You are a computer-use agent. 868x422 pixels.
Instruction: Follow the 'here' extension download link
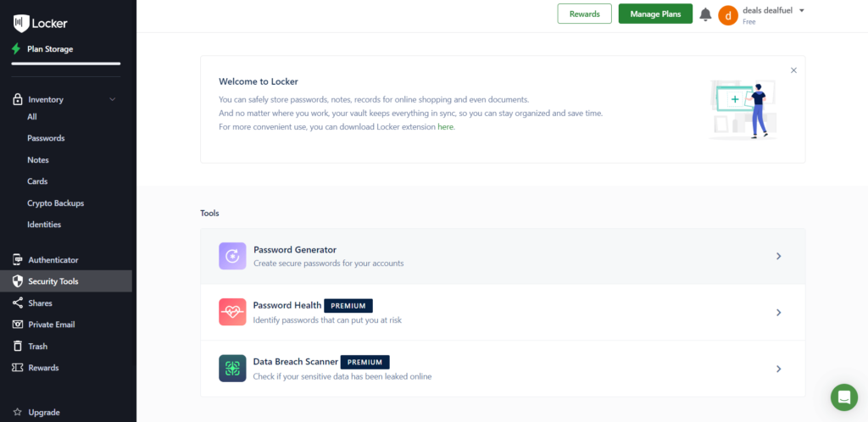(446, 127)
